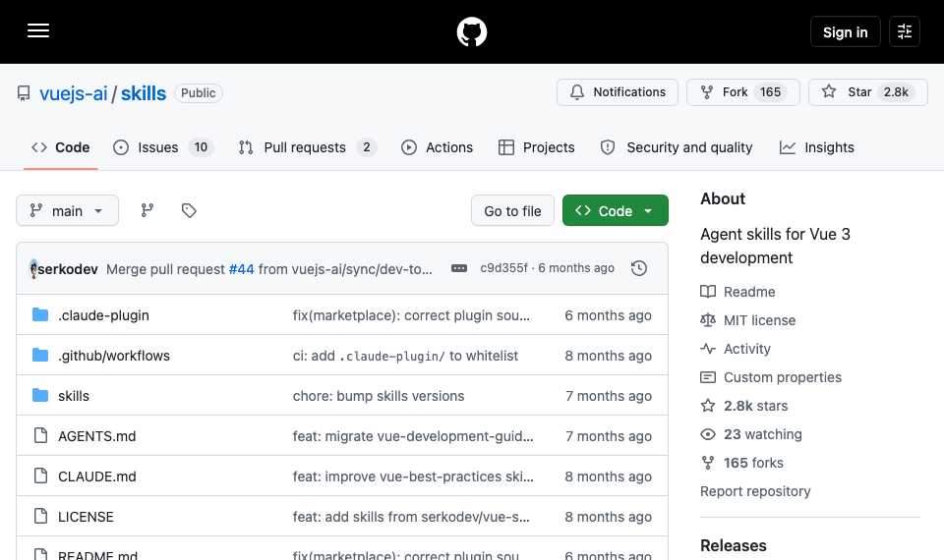
Task: Go to the GitHub homepage logo
Action: tap(471, 31)
